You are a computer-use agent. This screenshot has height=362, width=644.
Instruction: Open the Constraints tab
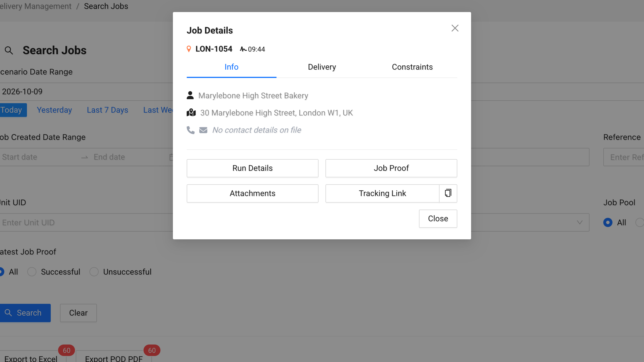412,67
